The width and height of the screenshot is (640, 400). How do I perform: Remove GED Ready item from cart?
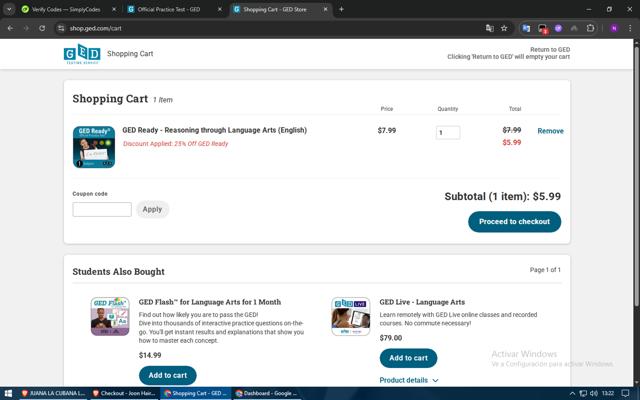(550, 131)
